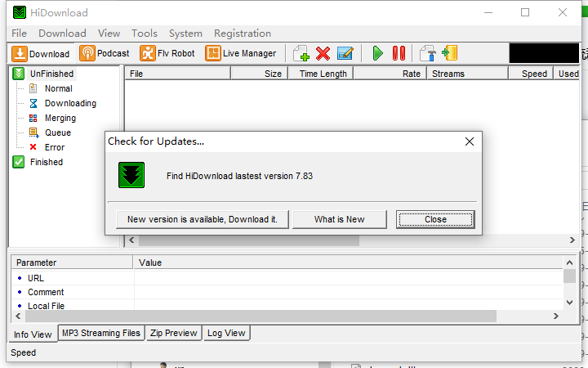Image resolution: width=588 pixels, height=368 pixels.
Task: Open Live Manager
Action: pyautogui.click(x=241, y=53)
